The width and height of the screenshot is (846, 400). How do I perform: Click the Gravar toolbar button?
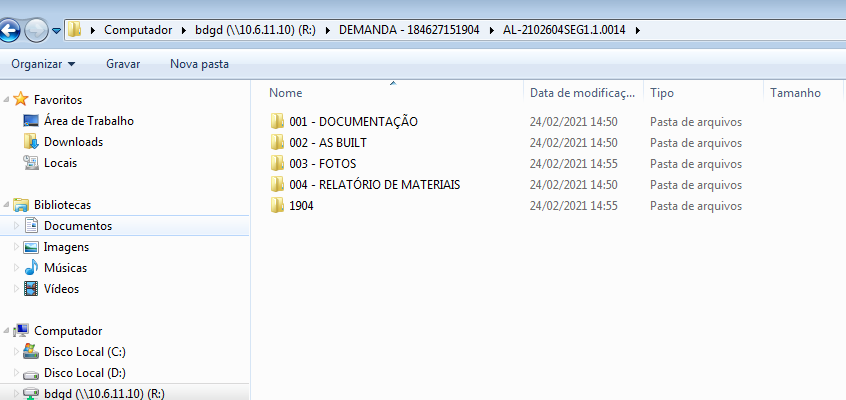coord(123,64)
